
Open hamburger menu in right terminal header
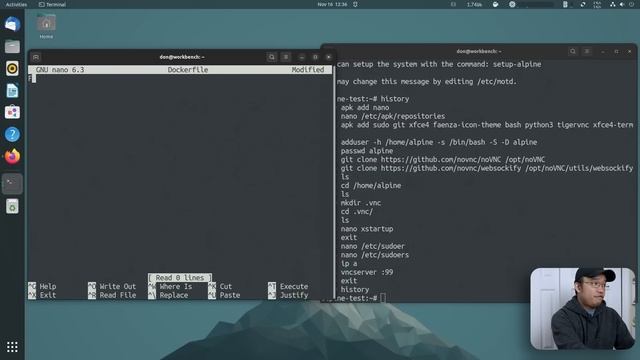[587, 51]
